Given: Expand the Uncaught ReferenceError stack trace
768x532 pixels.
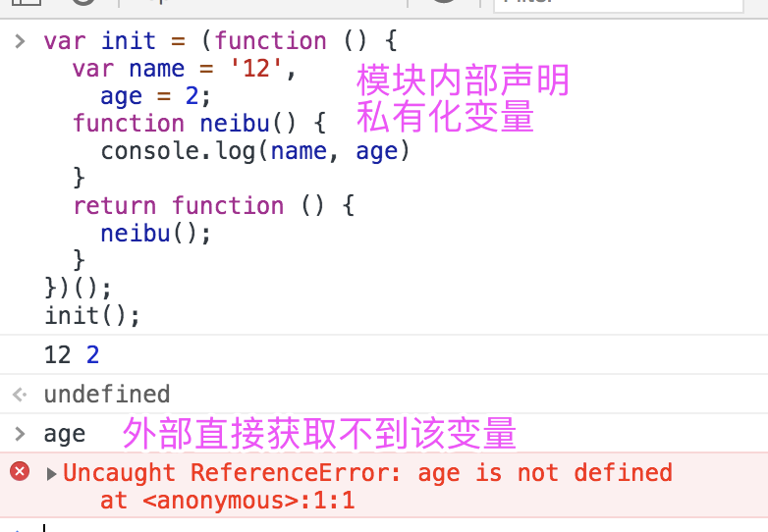Looking at the screenshot, I should [x=51, y=474].
